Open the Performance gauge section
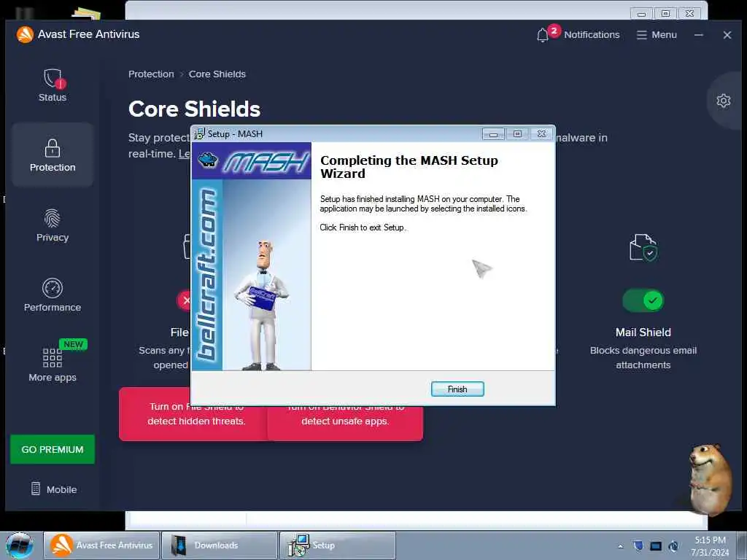The image size is (747, 560). coord(53,295)
